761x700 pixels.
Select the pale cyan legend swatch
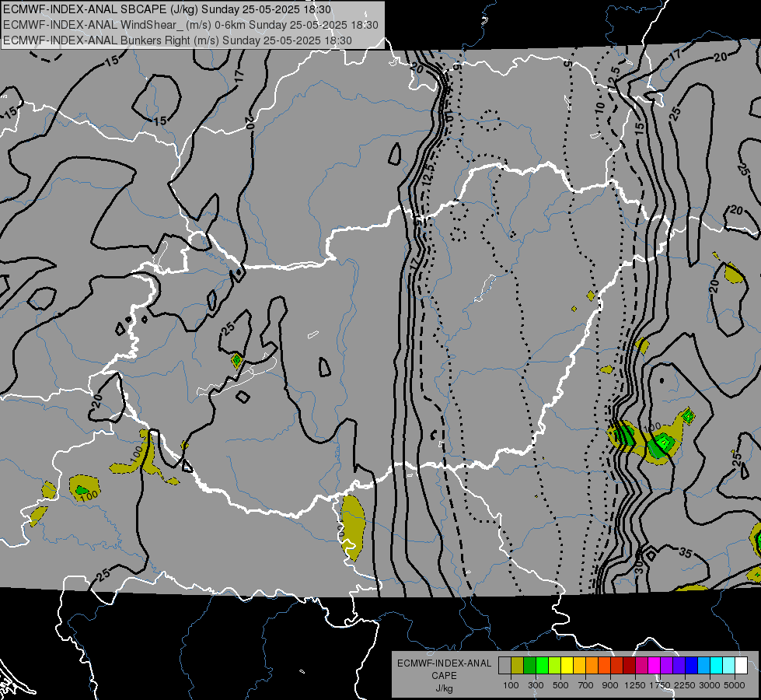(x=729, y=665)
